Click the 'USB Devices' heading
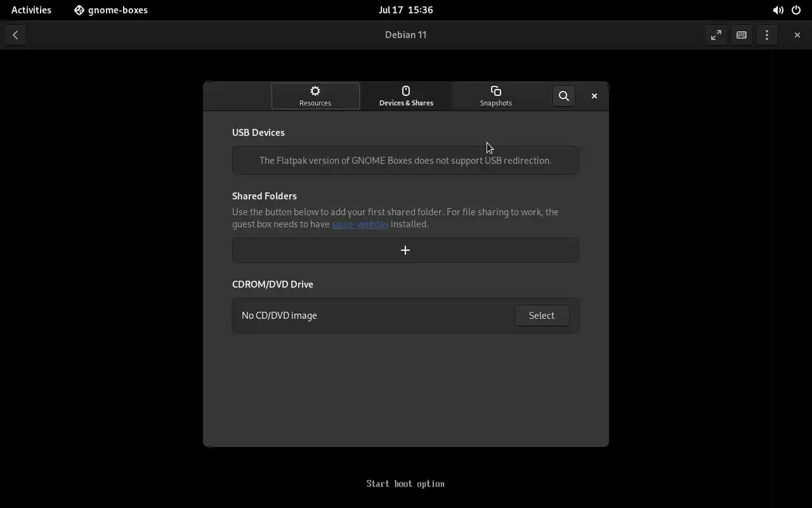The image size is (812, 508). click(x=258, y=133)
